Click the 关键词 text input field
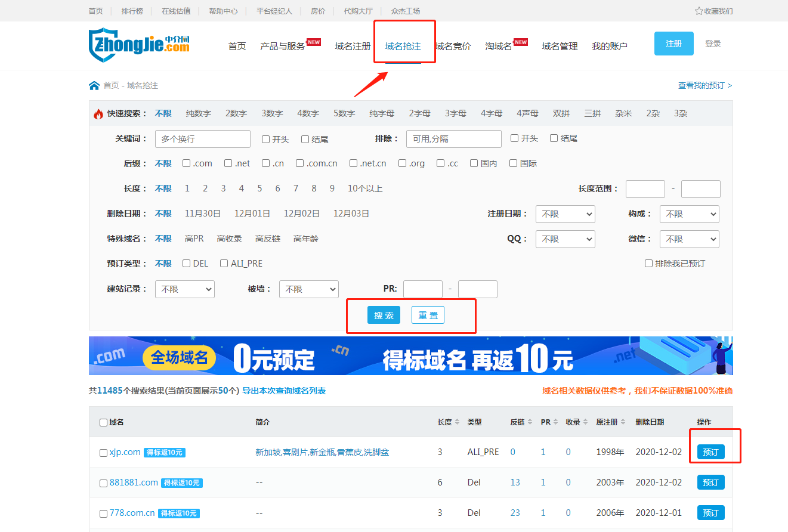Screen dimensions: 788x532 [x=202, y=139]
